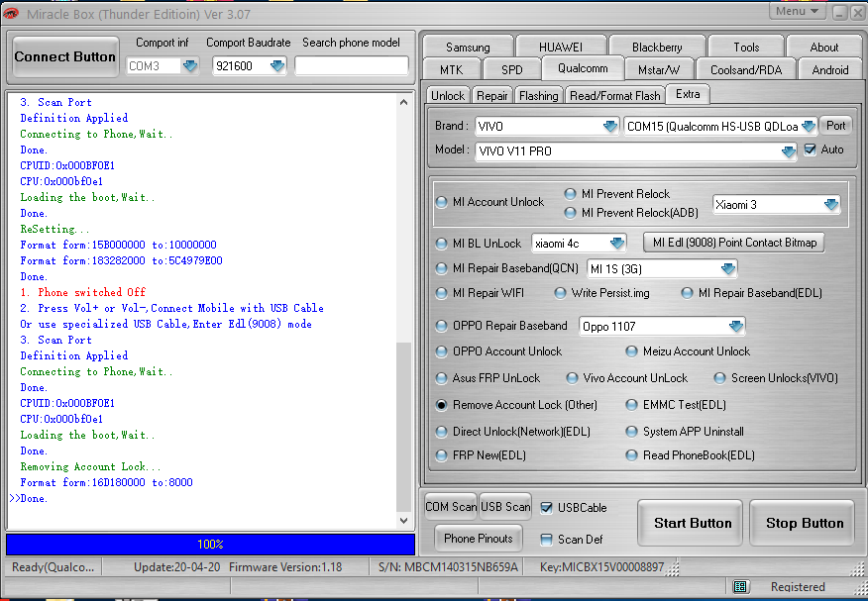Click the Connect Button
Screen dimensions: 868x601
pyautogui.click(x=65, y=56)
